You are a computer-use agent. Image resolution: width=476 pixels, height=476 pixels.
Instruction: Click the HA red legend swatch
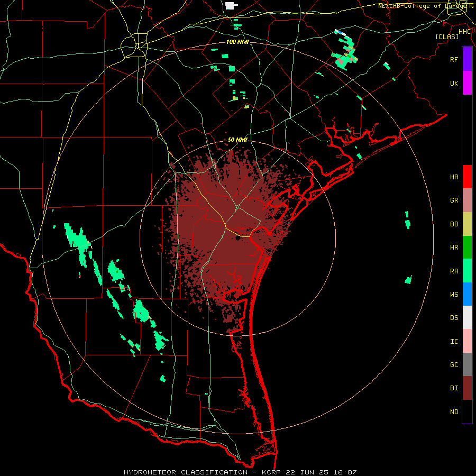click(467, 177)
